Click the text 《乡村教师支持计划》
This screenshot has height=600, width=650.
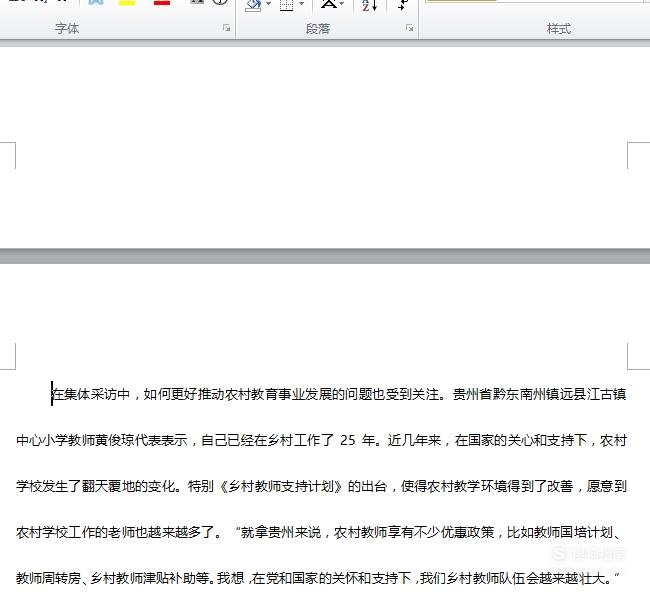tap(281, 486)
